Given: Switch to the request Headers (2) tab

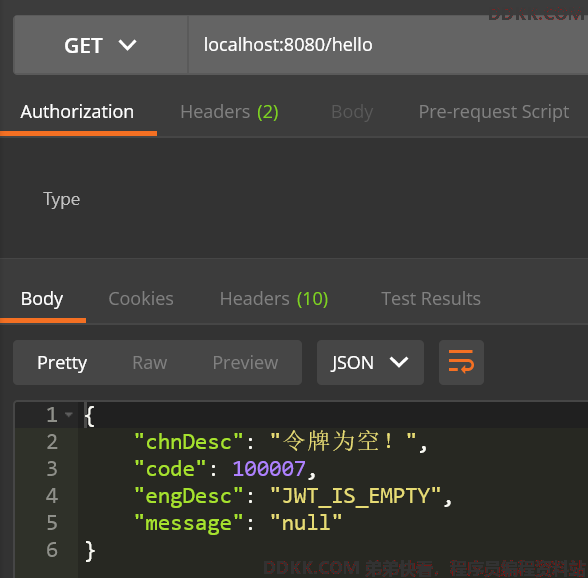Looking at the screenshot, I should pos(229,112).
